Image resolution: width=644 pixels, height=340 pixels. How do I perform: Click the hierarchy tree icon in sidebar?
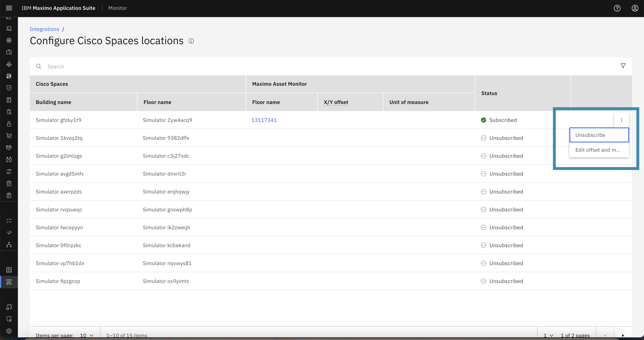click(x=9, y=245)
